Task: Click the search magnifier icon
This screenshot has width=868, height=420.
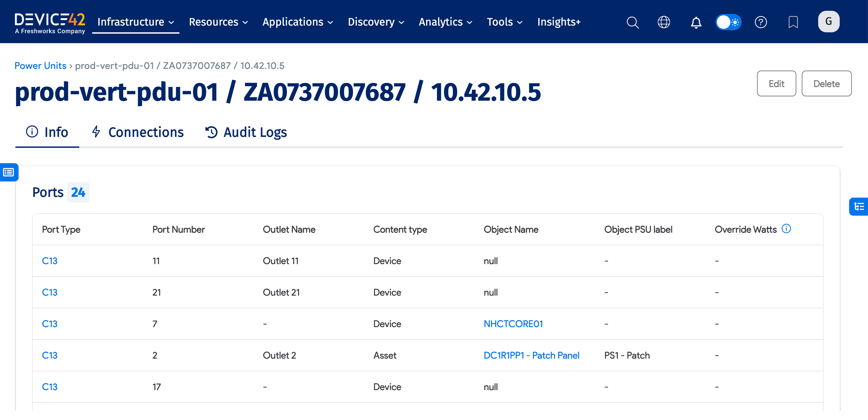Action: click(x=633, y=22)
